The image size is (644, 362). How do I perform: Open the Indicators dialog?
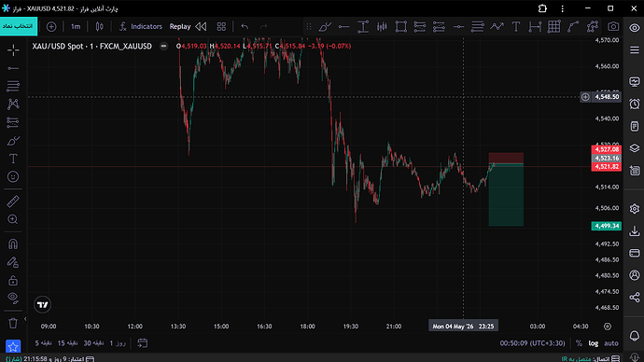(x=141, y=27)
